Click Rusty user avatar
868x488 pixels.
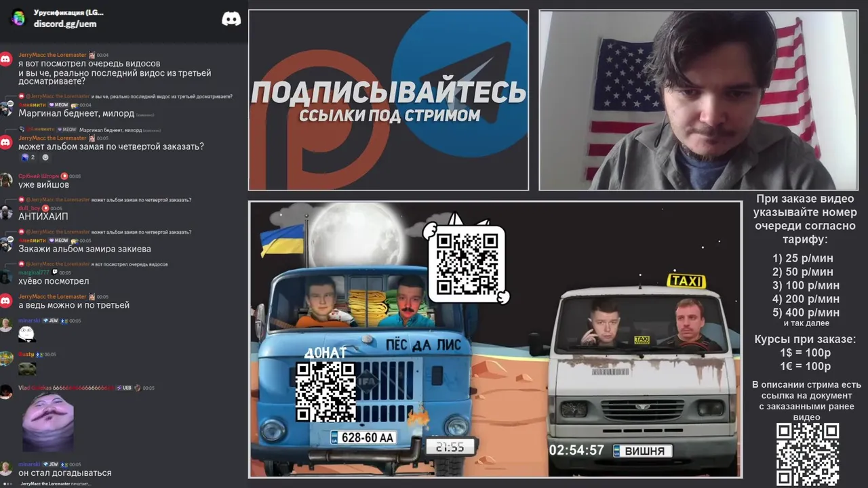6,359
